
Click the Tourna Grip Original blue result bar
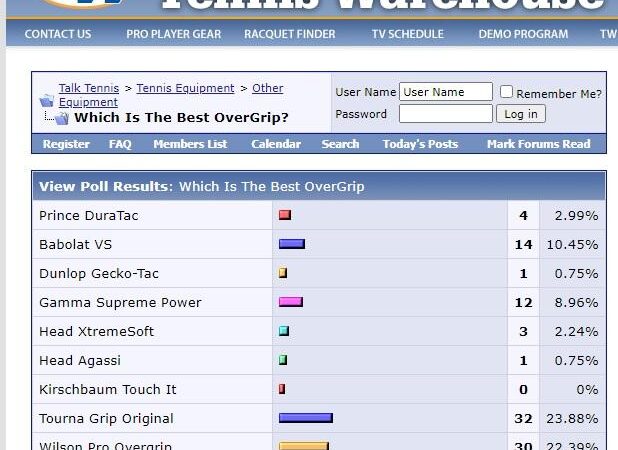pyautogui.click(x=305, y=418)
